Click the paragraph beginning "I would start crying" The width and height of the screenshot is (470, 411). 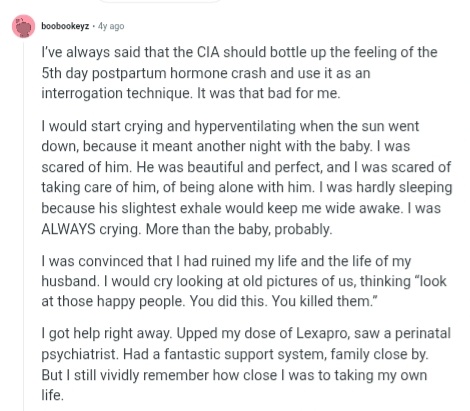pos(247,177)
